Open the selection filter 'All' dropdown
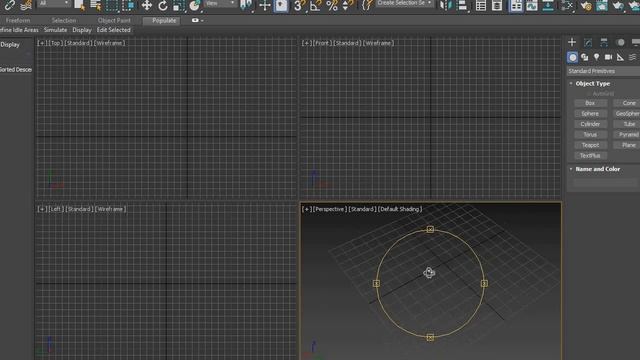The image size is (640, 360). [x=54, y=4]
